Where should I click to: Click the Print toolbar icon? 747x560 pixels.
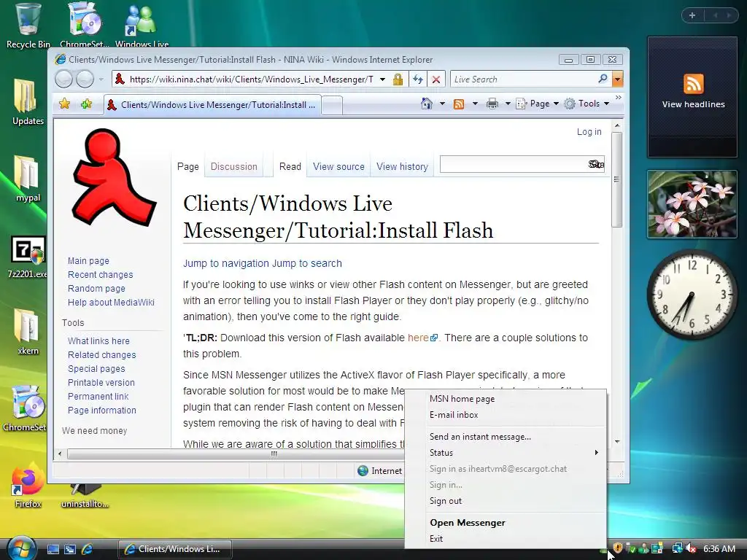[x=492, y=104]
